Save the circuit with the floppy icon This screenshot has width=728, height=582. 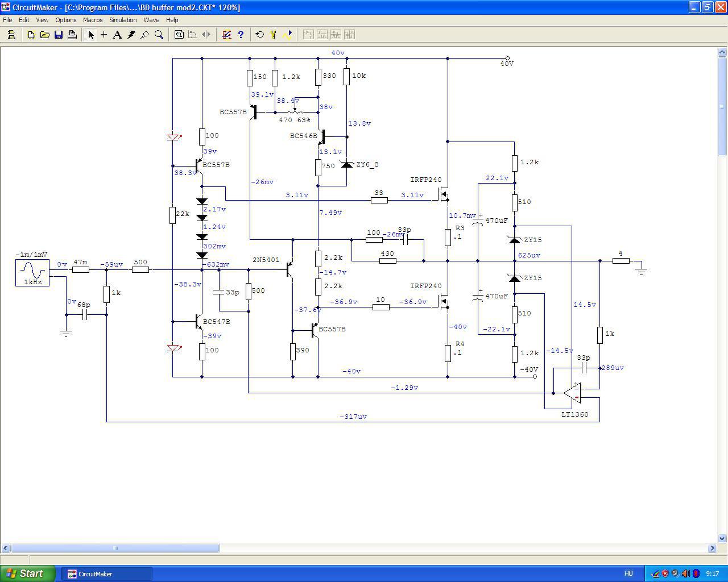[59, 35]
